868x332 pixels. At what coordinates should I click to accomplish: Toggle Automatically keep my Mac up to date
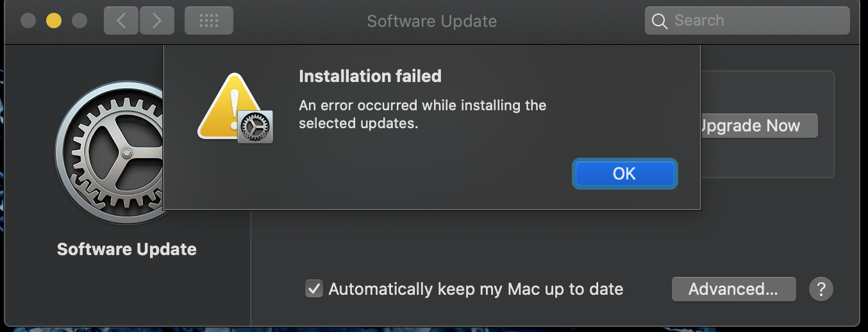point(314,289)
